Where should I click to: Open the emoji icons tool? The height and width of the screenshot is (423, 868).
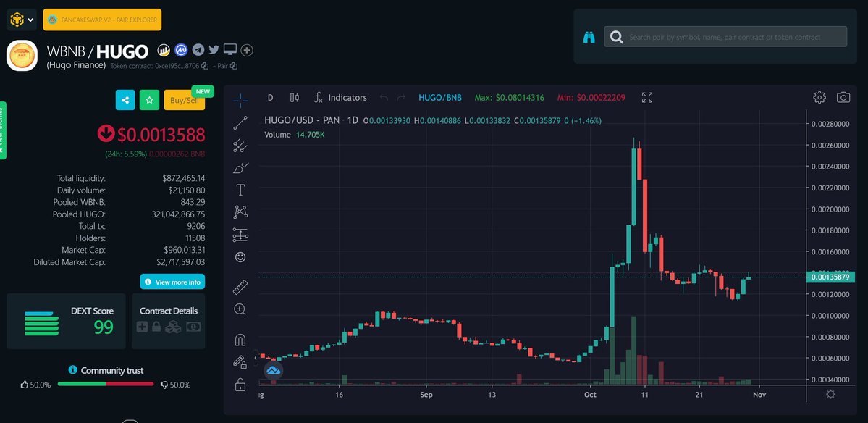tap(240, 257)
